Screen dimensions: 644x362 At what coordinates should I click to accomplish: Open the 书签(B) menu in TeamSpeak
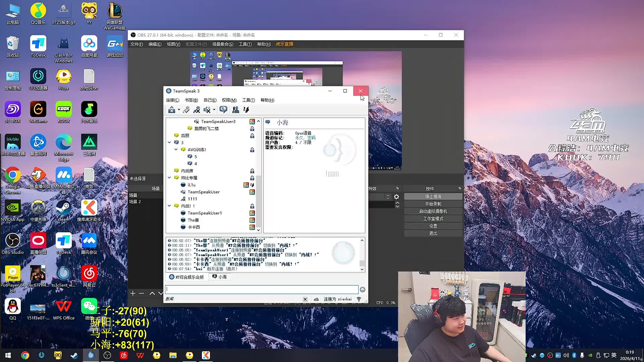[191, 100]
